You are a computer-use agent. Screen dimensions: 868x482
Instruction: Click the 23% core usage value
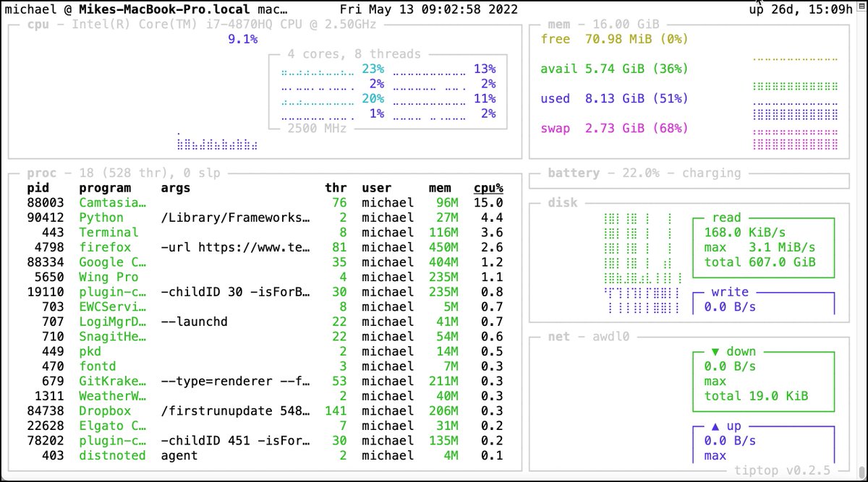tap(373, 69)
